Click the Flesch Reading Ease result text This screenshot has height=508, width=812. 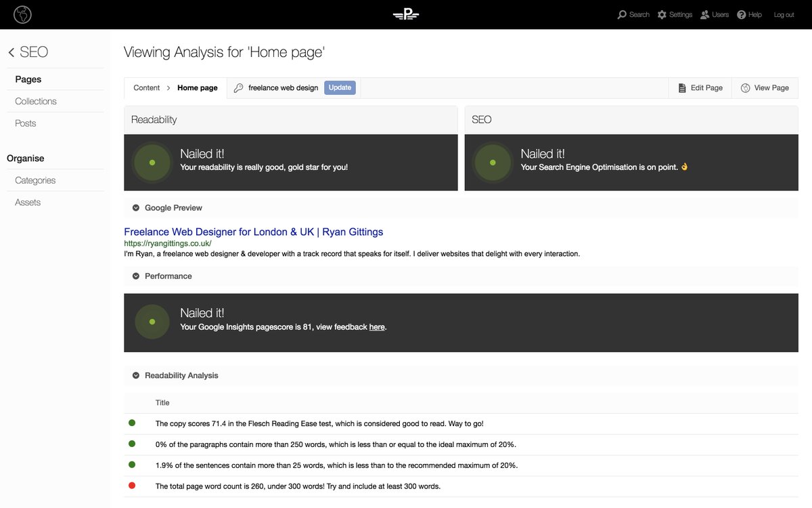(319, 423)
